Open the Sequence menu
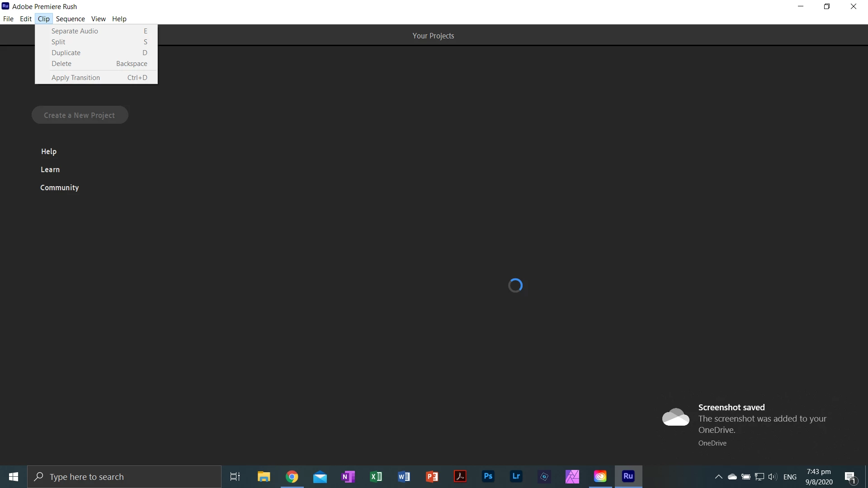This screenshot has height=488, width=868. tap(70, 19)
